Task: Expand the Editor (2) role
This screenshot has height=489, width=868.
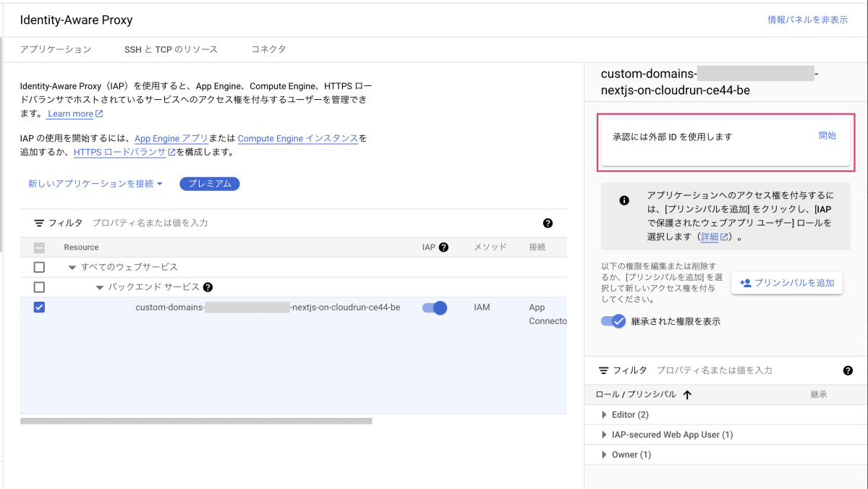Action: 605,414
